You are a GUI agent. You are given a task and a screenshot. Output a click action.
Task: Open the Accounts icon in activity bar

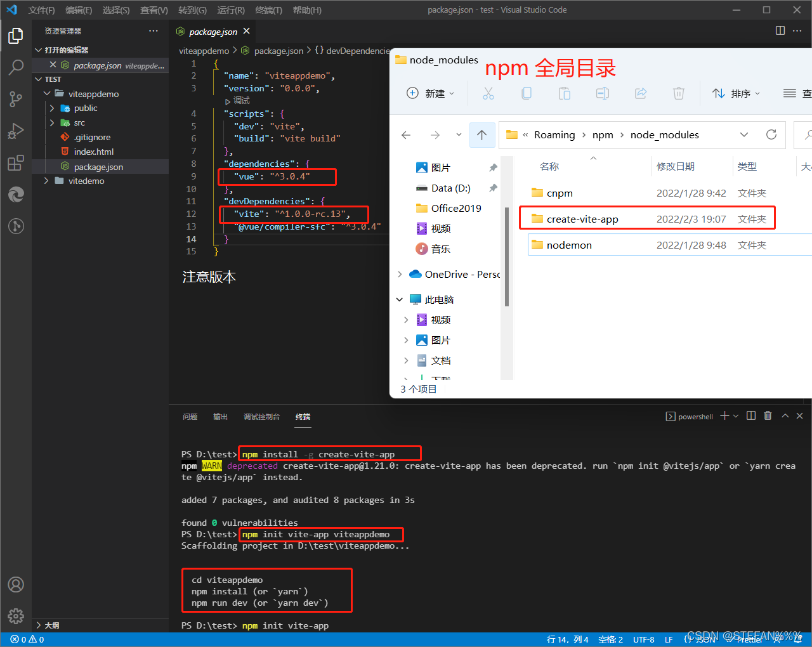coord(16,584)
